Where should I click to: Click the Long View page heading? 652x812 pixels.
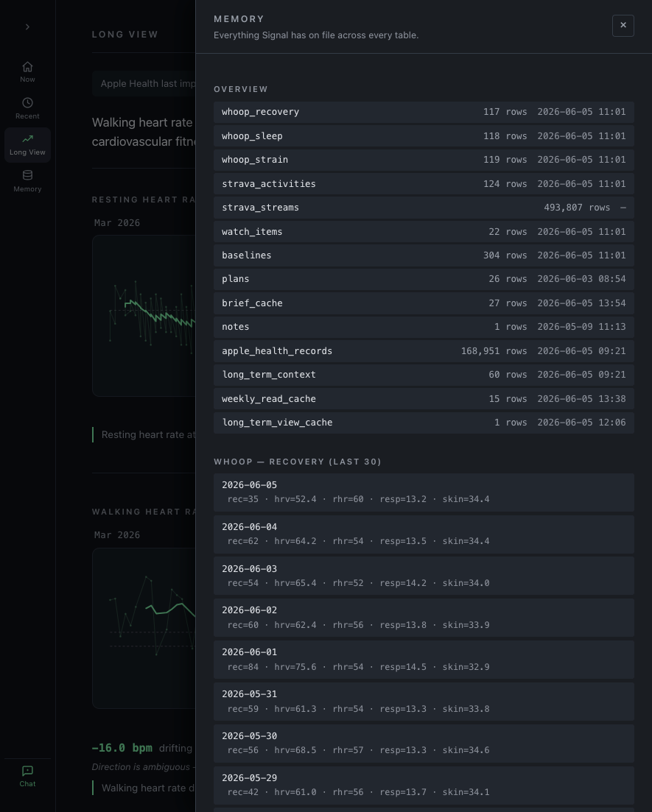point(125,35)
